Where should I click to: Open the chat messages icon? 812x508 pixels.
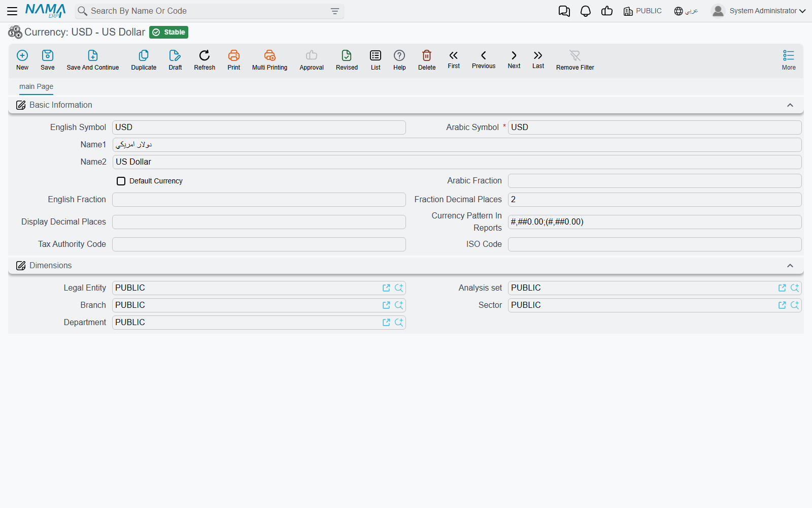pyautogui.click(x=564, y=11)
